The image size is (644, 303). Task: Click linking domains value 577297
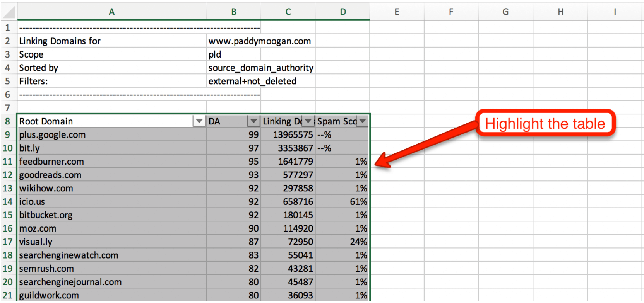click(288, 175)
